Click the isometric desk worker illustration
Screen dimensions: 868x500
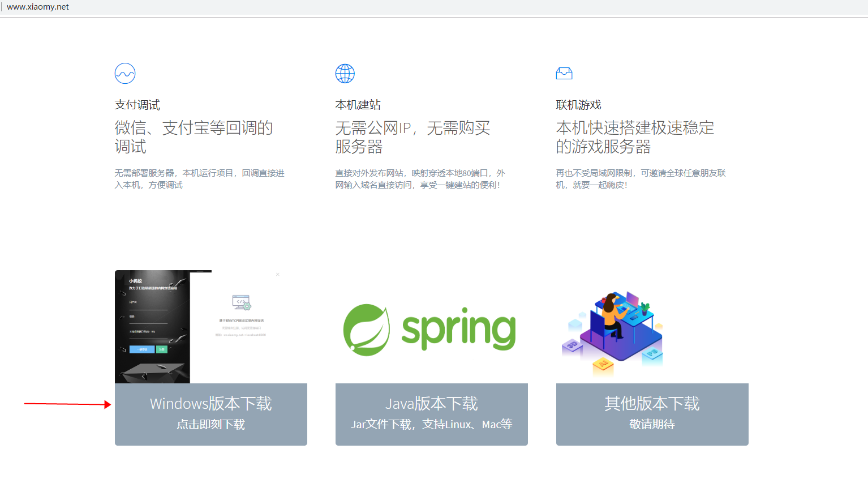coord(612,334)
